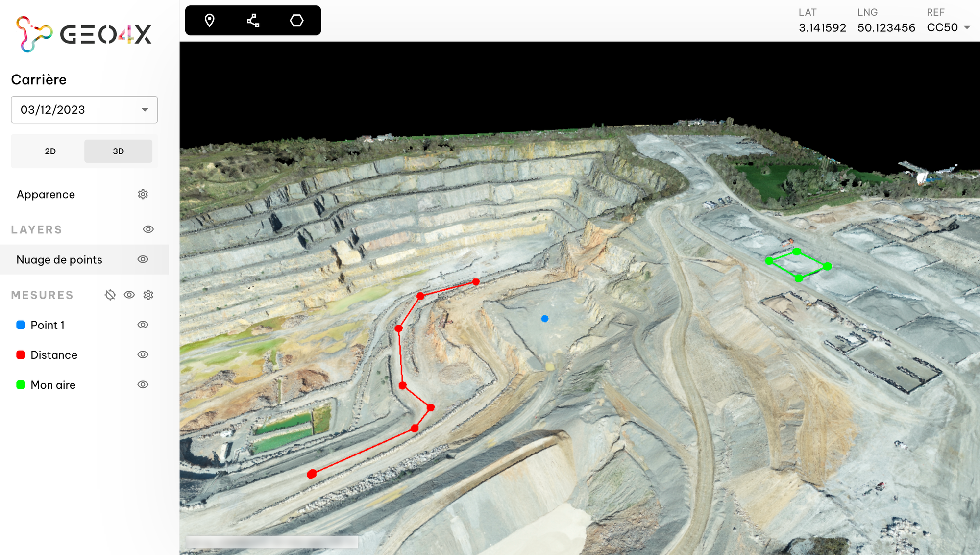Select the Mon aire measurement entry
This screenshot has width=980, height=555.
pos(53,385)
